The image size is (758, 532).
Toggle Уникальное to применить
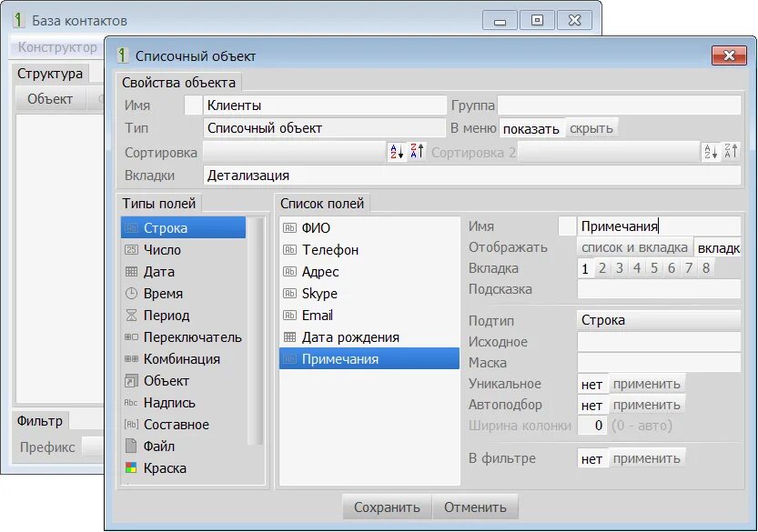(x=647, y=384)
